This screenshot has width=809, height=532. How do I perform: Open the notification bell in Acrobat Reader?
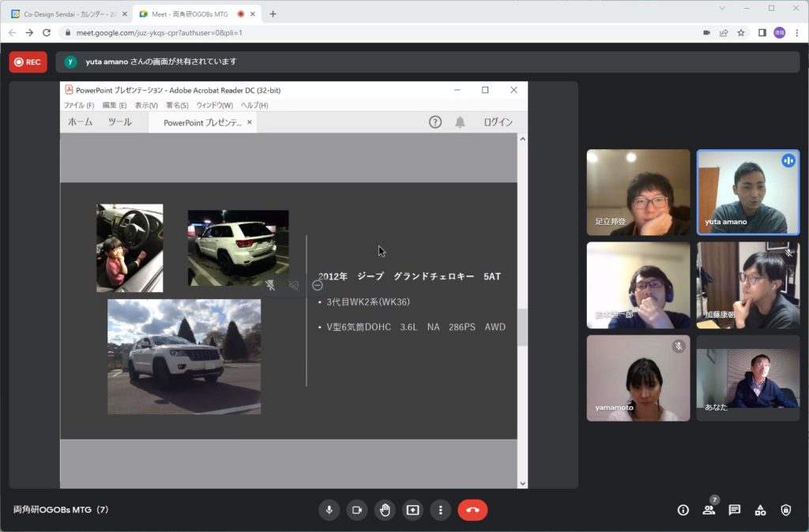[458, 122]
